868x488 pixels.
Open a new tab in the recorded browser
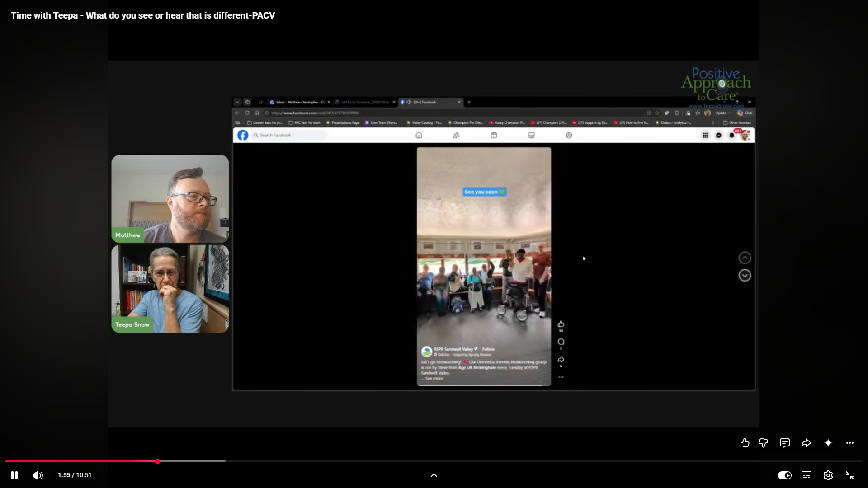click(x=469, y=102)
